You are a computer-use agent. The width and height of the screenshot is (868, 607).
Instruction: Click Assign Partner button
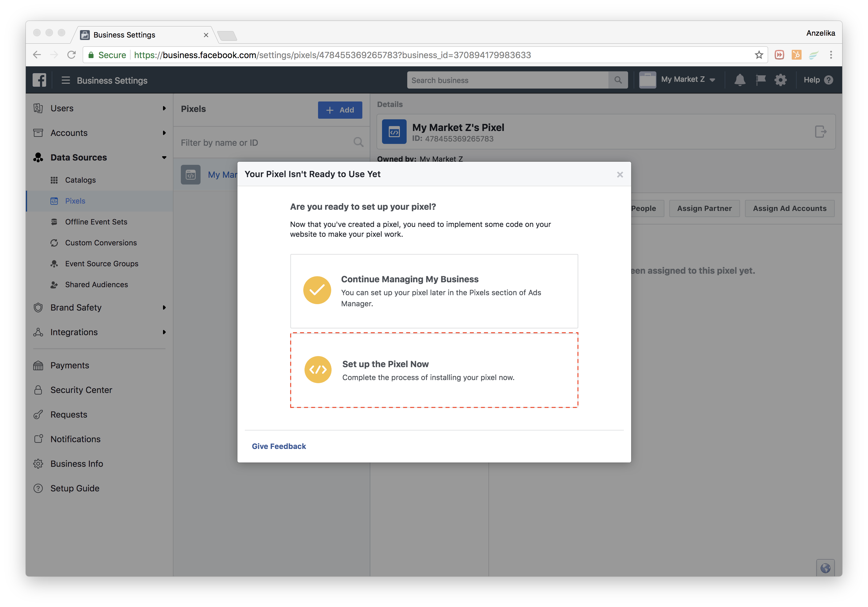(x=704, y=208)
